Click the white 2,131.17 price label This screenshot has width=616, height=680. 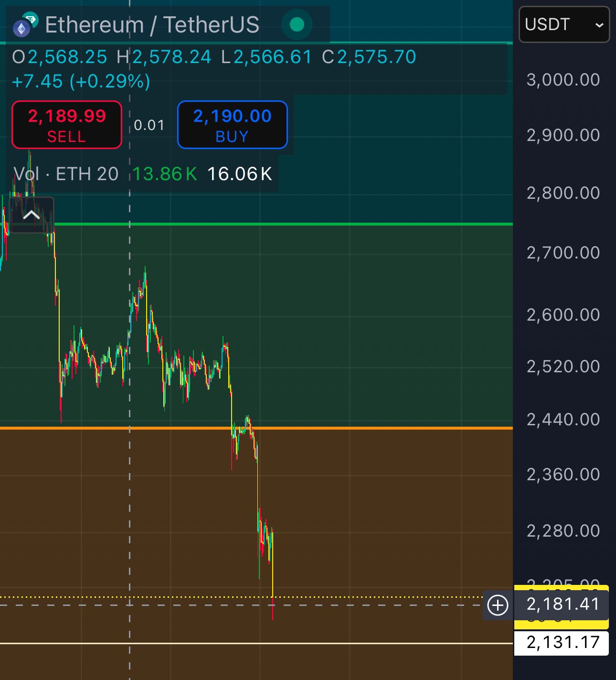(562, 643)
